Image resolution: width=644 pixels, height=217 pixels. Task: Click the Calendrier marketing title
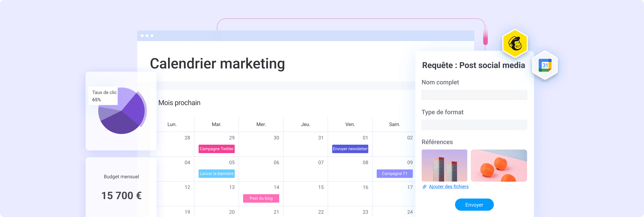(x=217, y=64)
